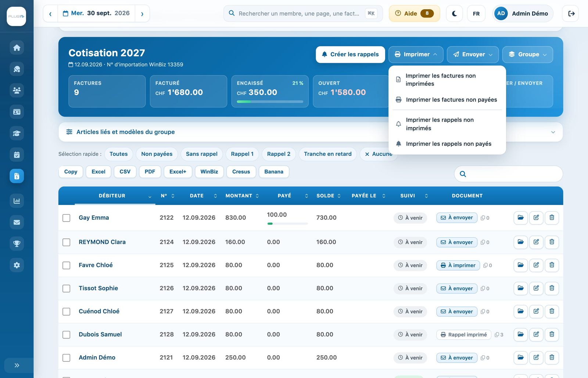Open folder icon for Favre Chloé row
Viewport: 588px width, 378px height.
(521, 265)
